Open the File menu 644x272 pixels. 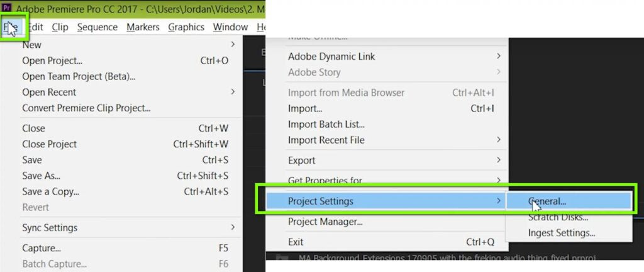[x=11, y=27]
